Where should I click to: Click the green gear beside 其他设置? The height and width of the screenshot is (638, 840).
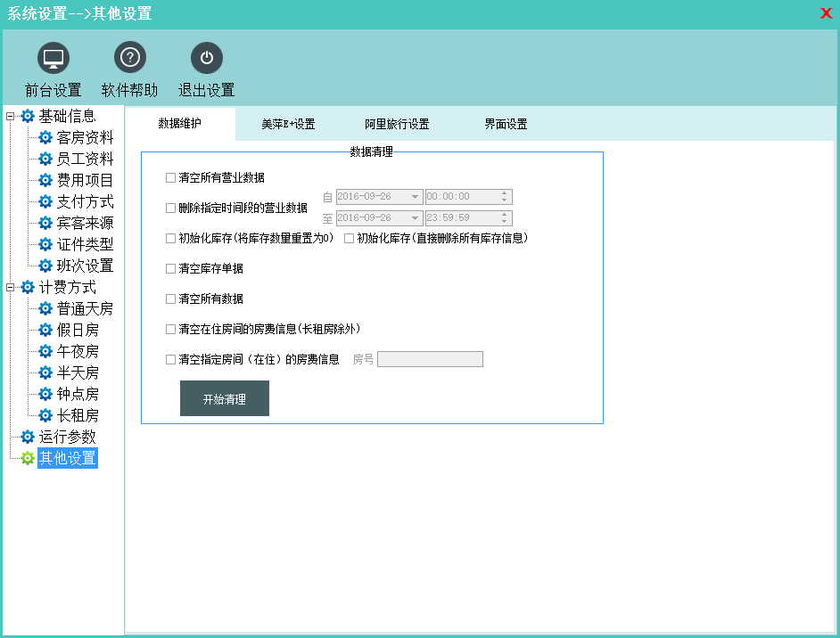[x=28, y=458]
